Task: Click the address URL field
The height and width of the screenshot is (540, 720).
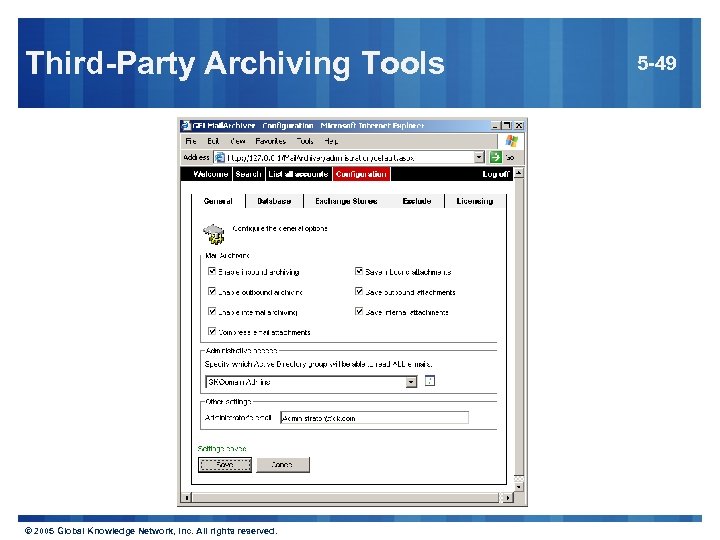Action: point(348,158)
